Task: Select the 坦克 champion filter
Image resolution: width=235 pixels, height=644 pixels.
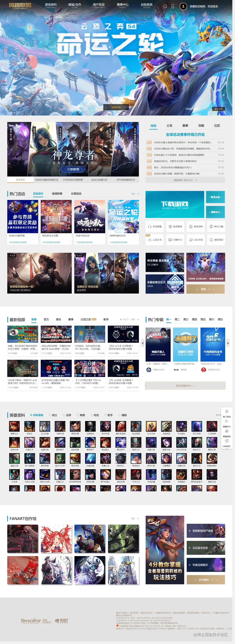Action: coord(95,415)
